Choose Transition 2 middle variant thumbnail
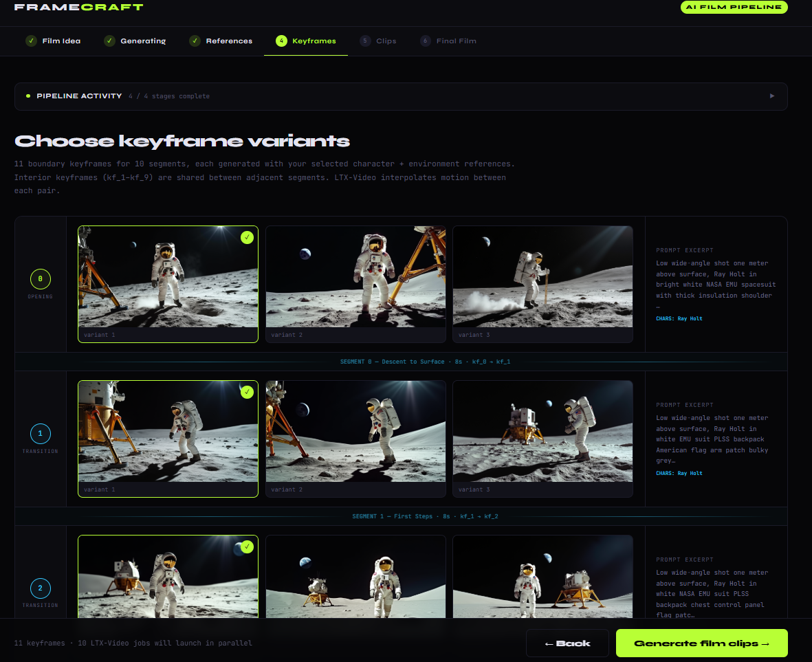Viewport: 812px width, 662px height. click(355, 577)
